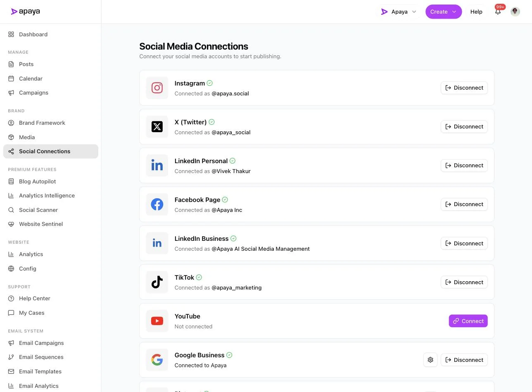Click the 'Connected to Apaya' text
This screenshot has width=532, height=392.
[200, 365]
